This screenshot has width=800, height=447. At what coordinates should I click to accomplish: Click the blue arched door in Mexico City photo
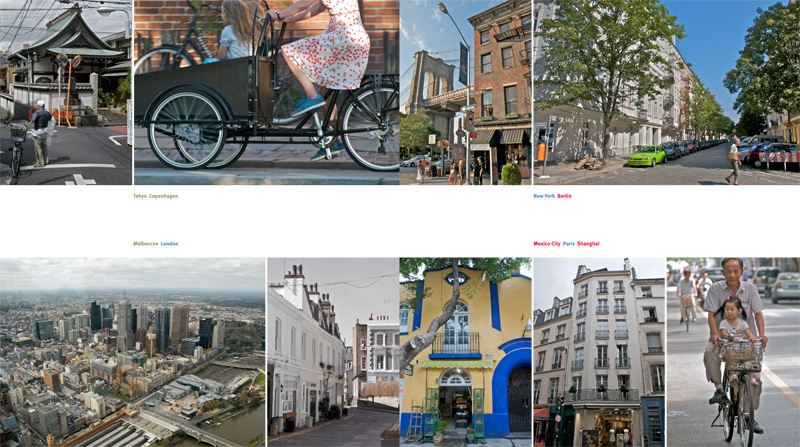(518, 396)
